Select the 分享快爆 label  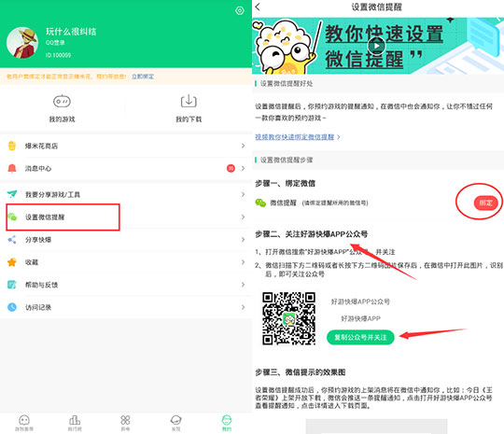(38, 240)
